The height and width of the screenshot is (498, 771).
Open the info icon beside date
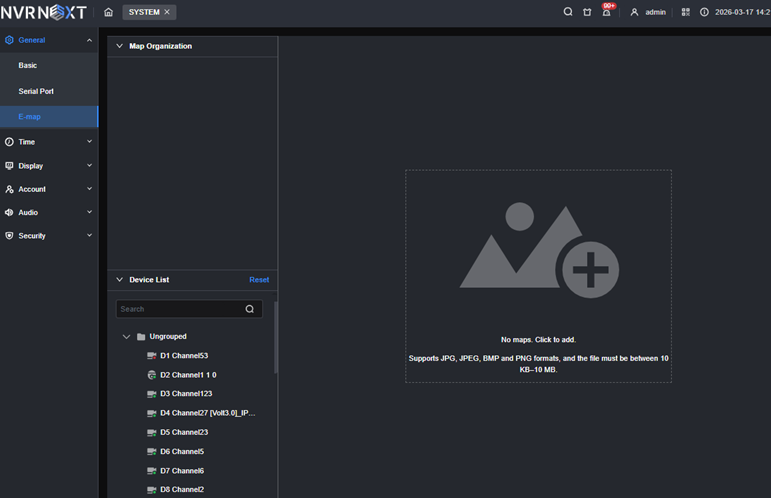pos(704,12)
